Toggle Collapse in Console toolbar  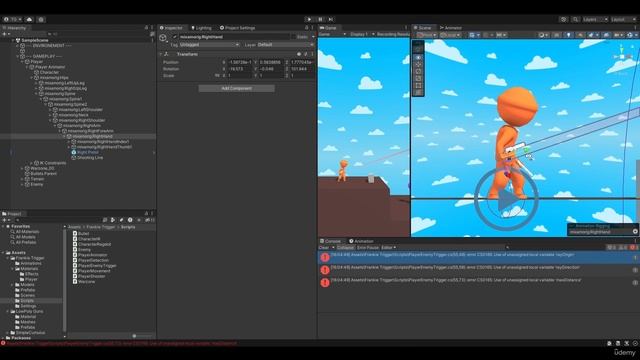[x=345, y=247]
